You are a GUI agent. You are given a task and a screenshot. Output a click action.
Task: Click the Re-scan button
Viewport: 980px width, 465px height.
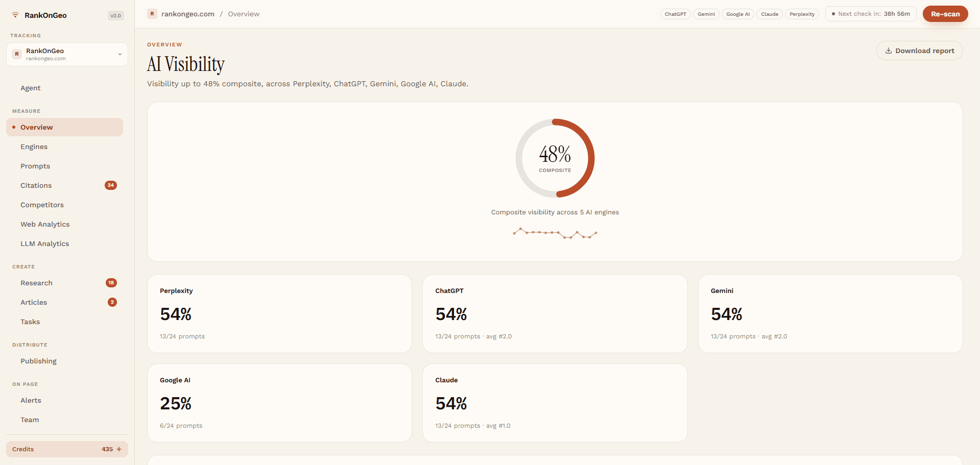(x=945, y=14)
